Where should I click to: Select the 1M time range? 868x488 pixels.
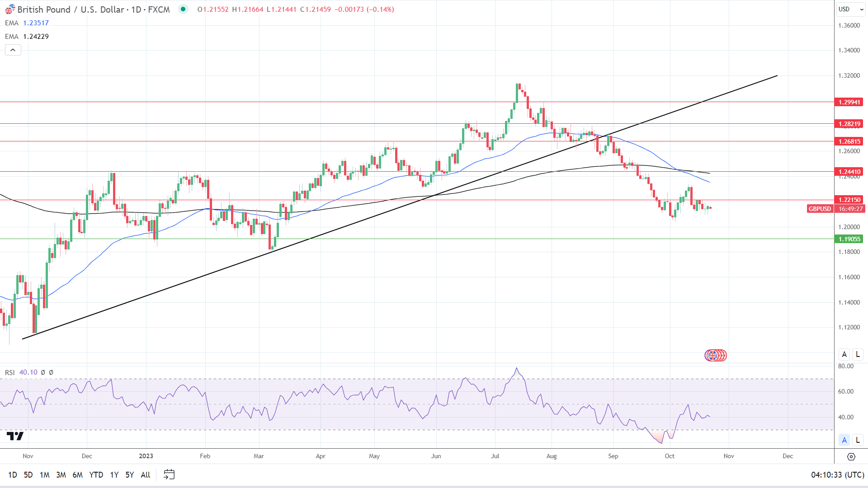[x=44, y=475]
